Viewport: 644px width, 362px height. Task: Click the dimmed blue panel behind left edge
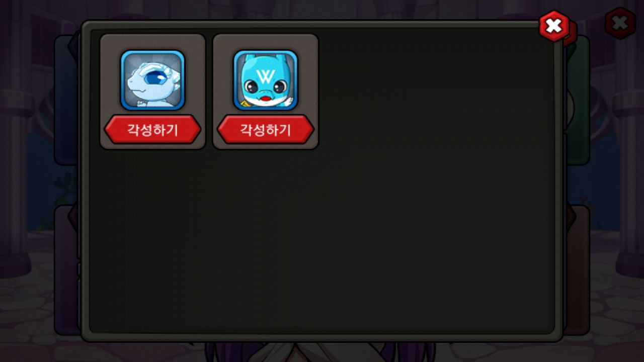pos(67,101)
